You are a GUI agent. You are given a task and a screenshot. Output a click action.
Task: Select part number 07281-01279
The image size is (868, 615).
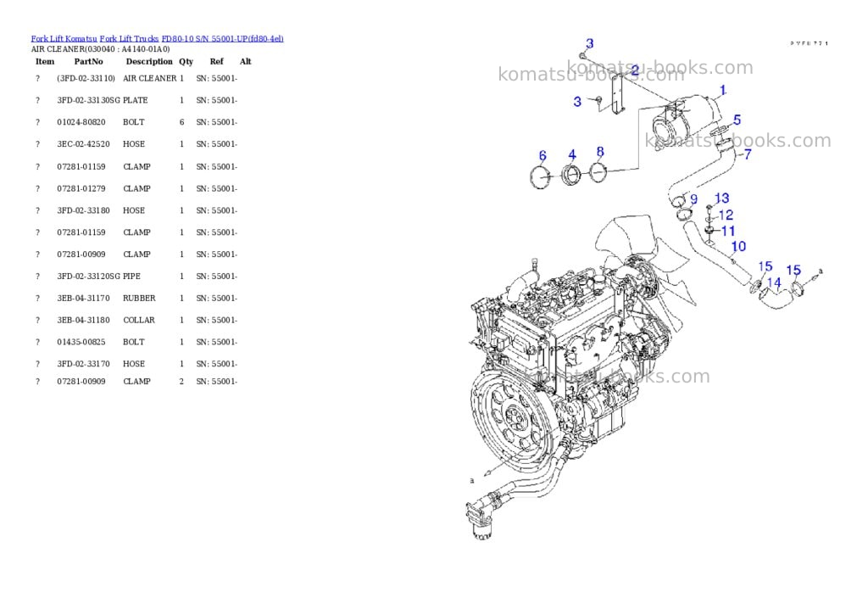(81, 188)
